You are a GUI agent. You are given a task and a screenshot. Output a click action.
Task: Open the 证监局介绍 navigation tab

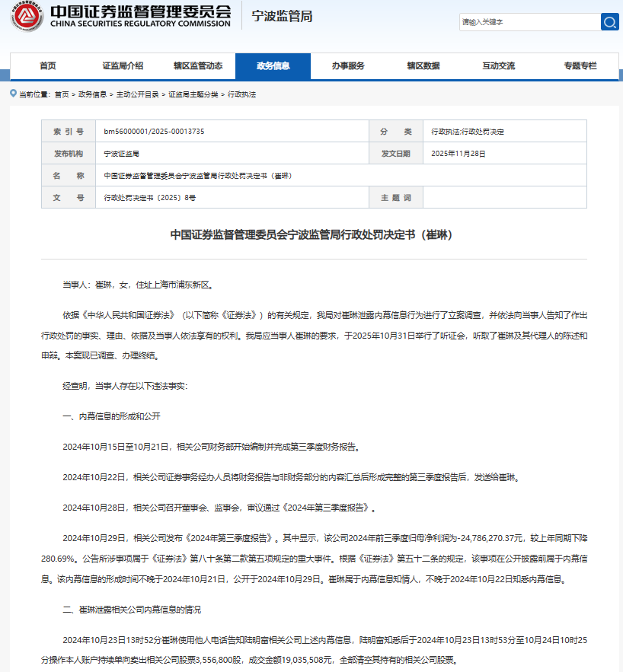(123, 66)
